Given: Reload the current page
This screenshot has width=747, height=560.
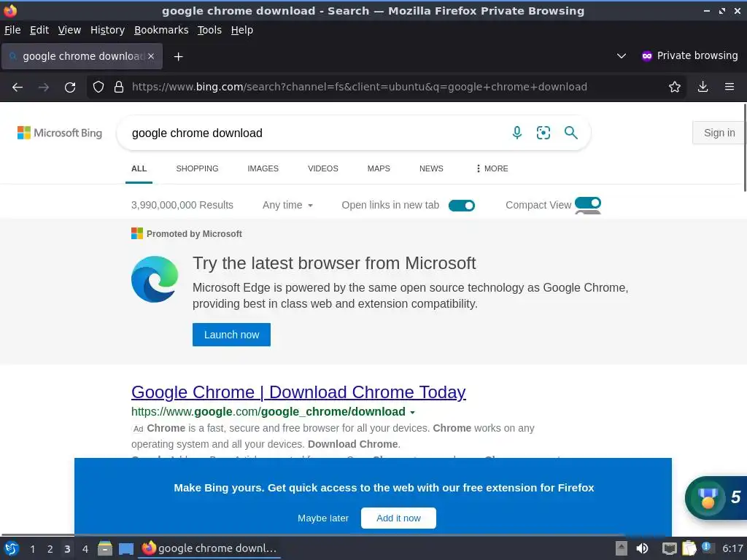Looking at the screenshot, I should click(x=70, y=87).
